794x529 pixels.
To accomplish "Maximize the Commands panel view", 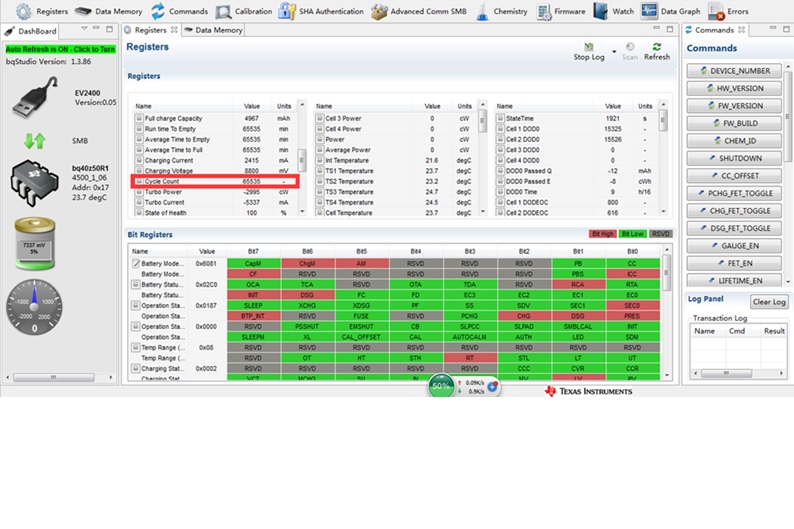I will 785,28.
